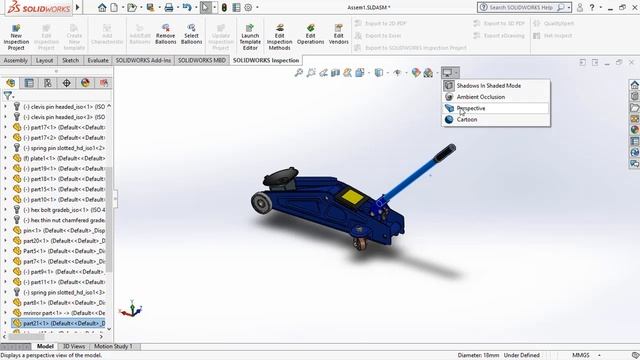Click the Save icon in the top toolbar
This screenshot has height=360, width=640.
[151, 7]
